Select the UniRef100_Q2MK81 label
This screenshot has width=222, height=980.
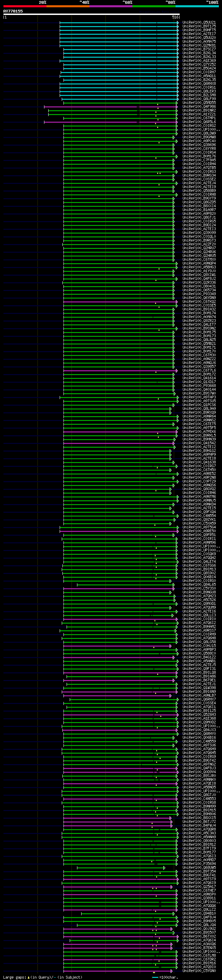tap(199, 45)
